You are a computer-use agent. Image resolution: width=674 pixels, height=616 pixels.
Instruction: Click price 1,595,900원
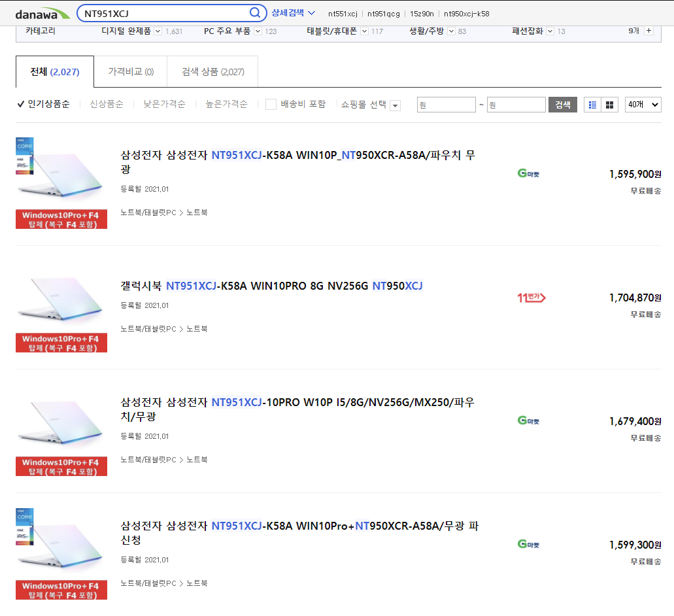pyautogui.click(x=635, y=174)
